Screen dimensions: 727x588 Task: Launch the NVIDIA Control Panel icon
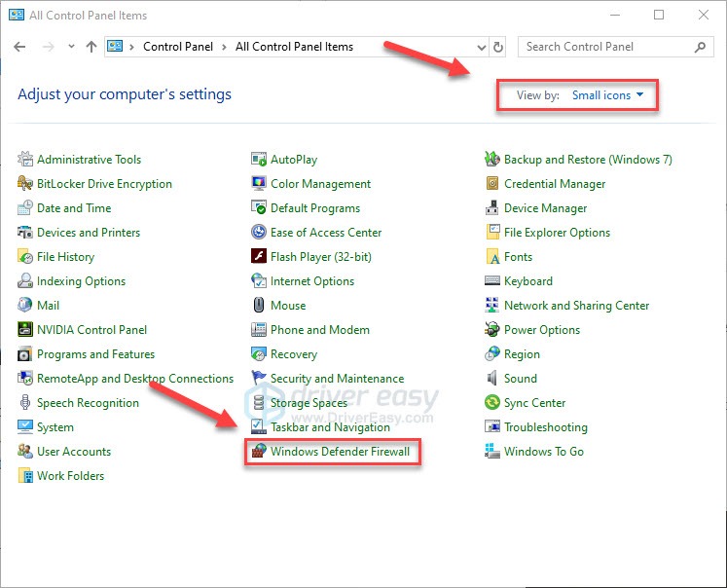pyautogui.click(x=25, y=329)
